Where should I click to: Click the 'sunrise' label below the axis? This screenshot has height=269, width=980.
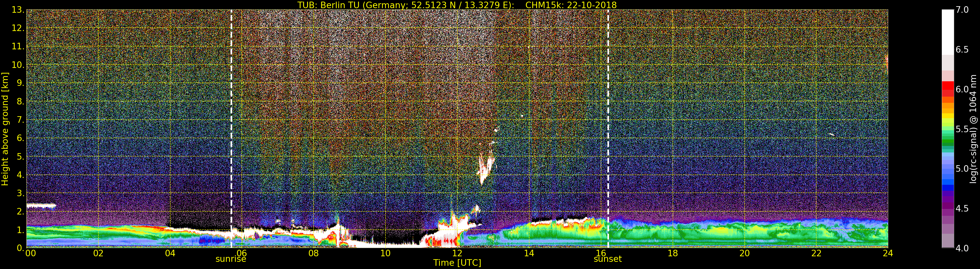point(231,259)
